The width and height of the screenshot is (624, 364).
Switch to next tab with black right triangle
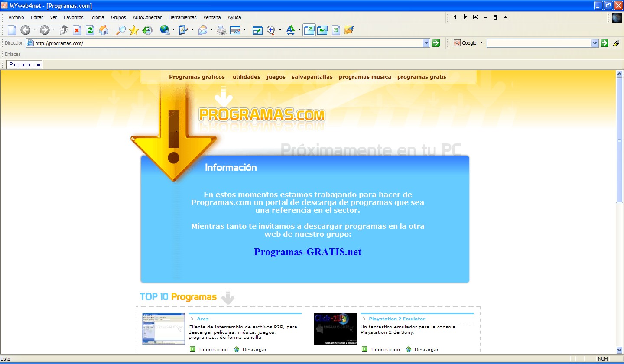pos(465,17)
